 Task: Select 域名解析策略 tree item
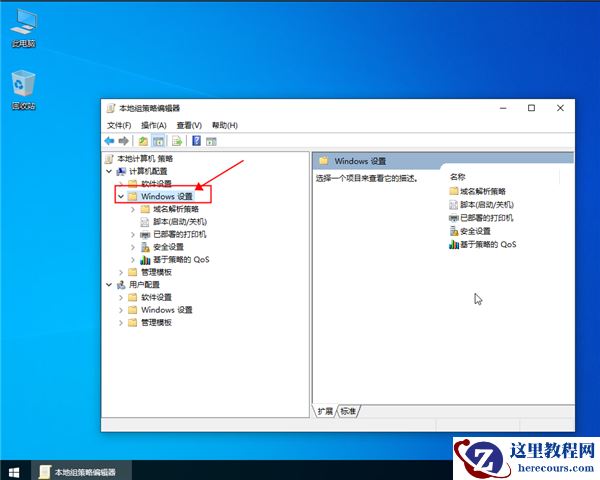(x=176, y=209)
